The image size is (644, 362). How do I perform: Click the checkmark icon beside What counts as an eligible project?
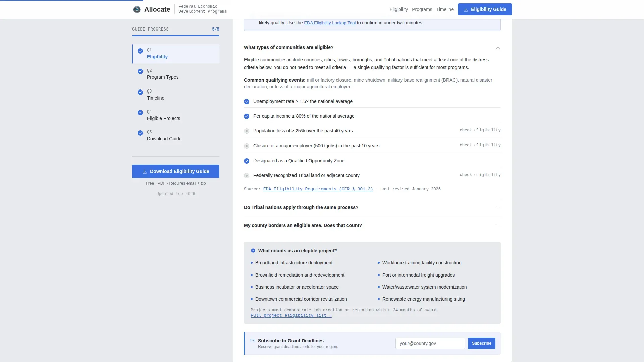[x=253, y=251]
